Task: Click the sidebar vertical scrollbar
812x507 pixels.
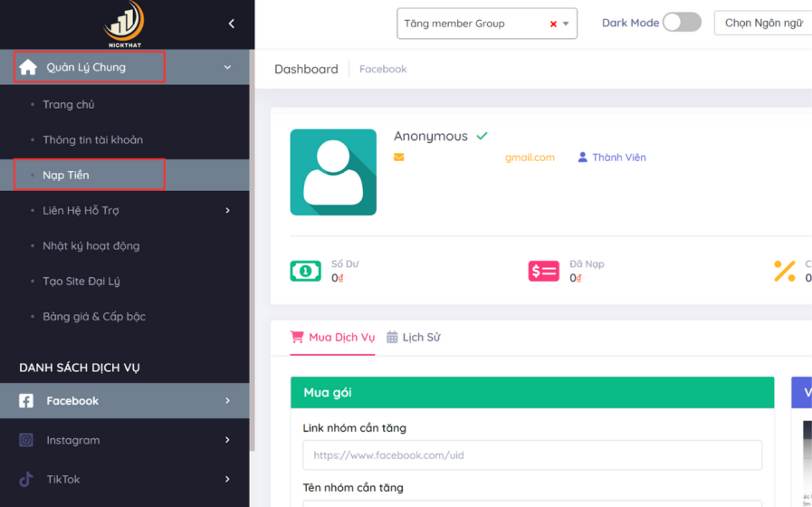Action: click(252, 251)
